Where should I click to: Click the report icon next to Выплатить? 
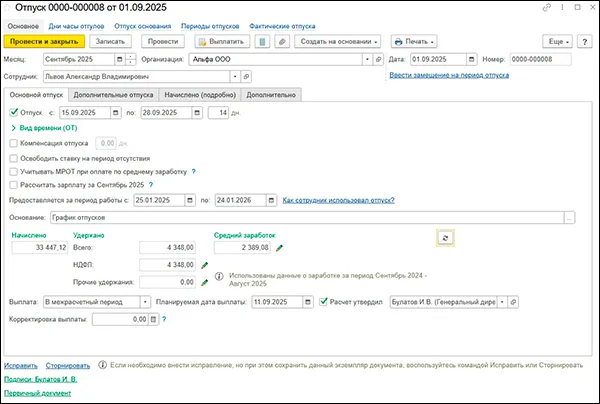click(262, 42)
